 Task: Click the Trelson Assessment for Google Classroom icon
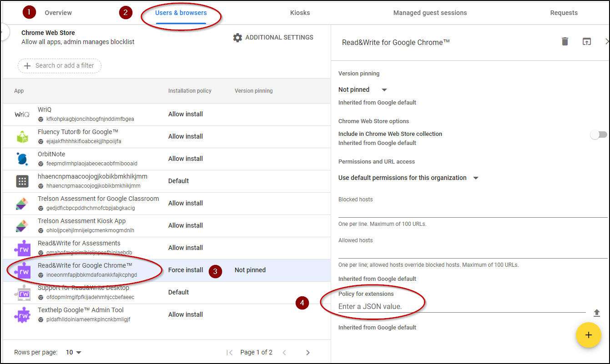pyautogui.click(x=22, y=204)
